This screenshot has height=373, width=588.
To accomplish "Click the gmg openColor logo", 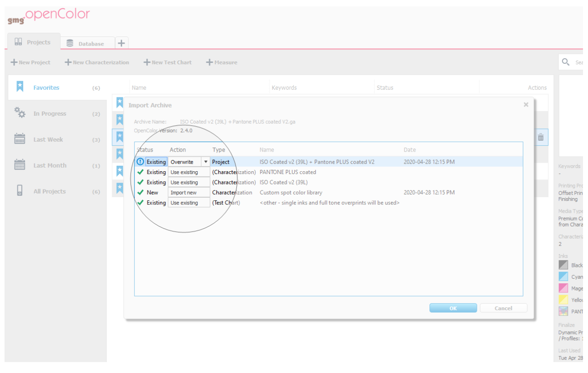I will coord(49,16).
